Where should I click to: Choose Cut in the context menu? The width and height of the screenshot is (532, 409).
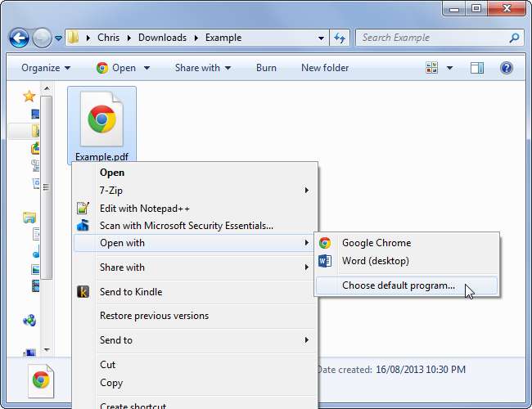click(x=196, y=365)
